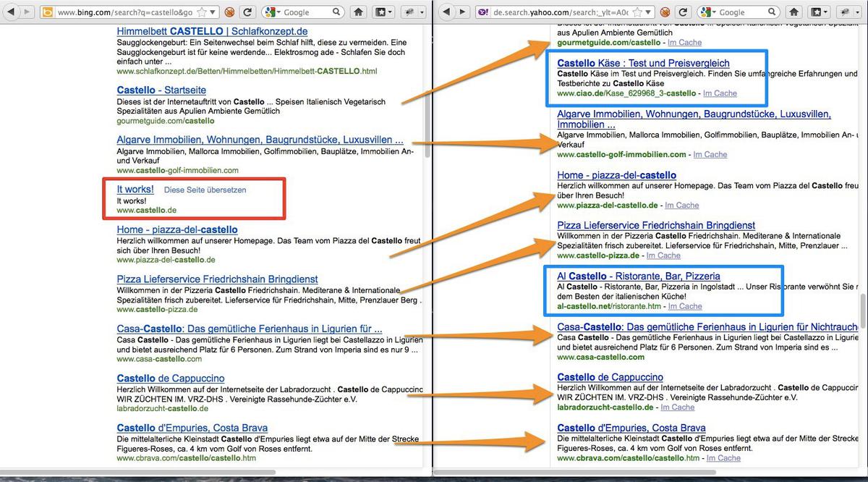Open the 'Im Cache' link for castello-pizza.de
868x482 pixels.
[663, 255]
